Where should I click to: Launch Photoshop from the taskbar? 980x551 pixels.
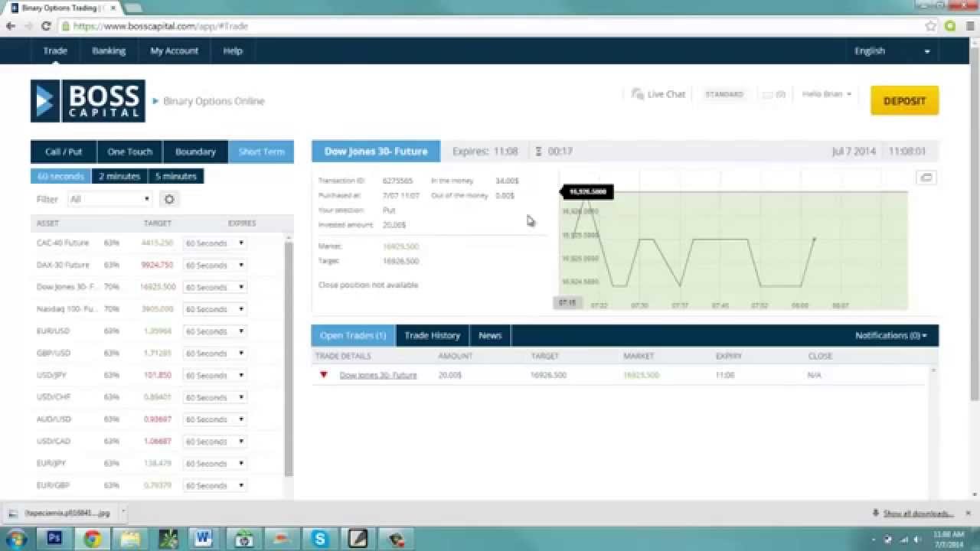coord(55,539)
